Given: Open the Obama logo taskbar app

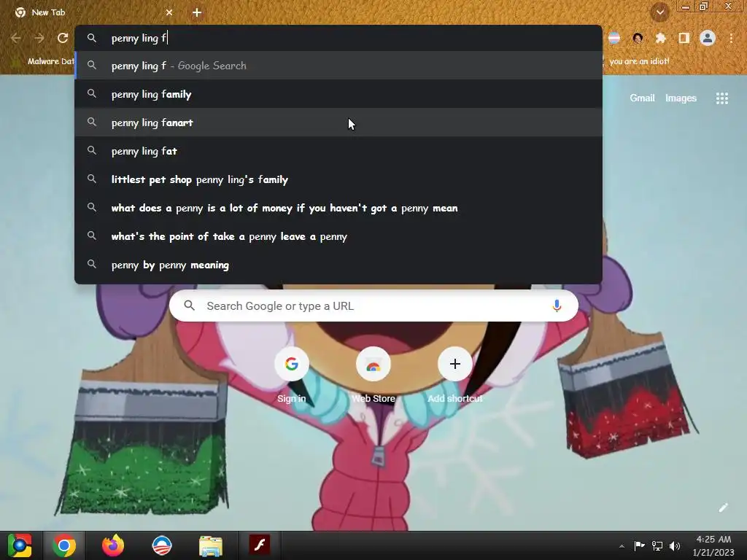Looking at the screenshot, I should [x=161, y=545].
